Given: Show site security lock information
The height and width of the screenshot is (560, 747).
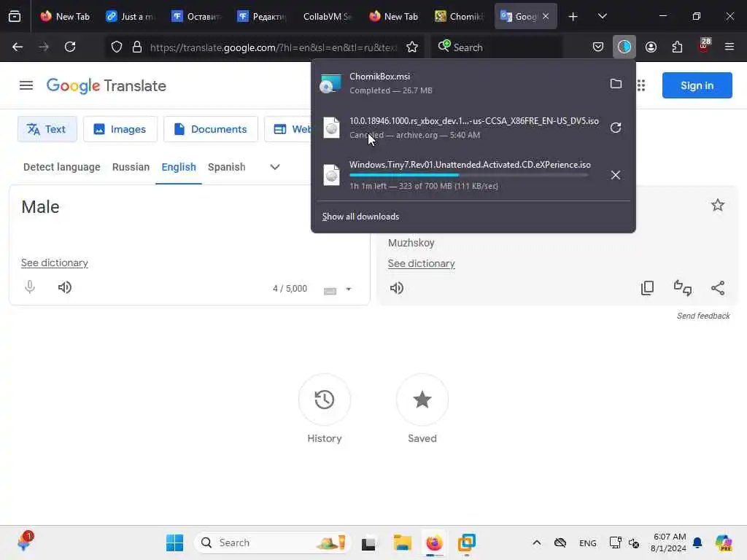Looking at the screenshot, I should (137, 47).
